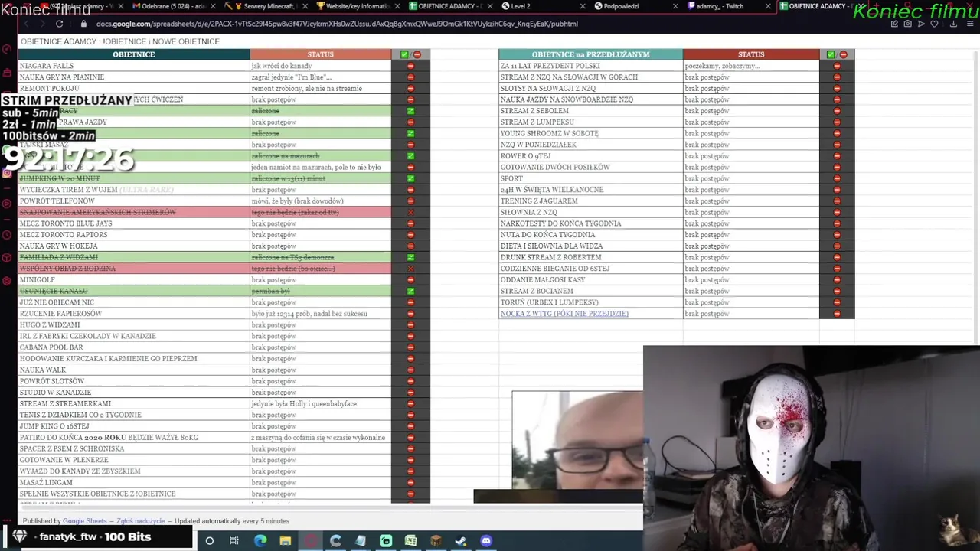Open Opera GX icon on taskbar
Screen dimensions: 980x551
pos(311,541)
